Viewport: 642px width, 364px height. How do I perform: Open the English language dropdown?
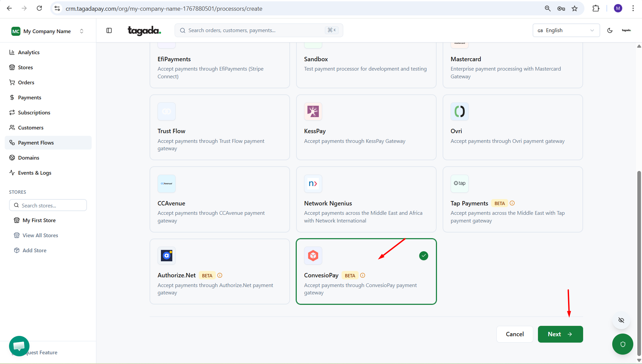(566, 30)
